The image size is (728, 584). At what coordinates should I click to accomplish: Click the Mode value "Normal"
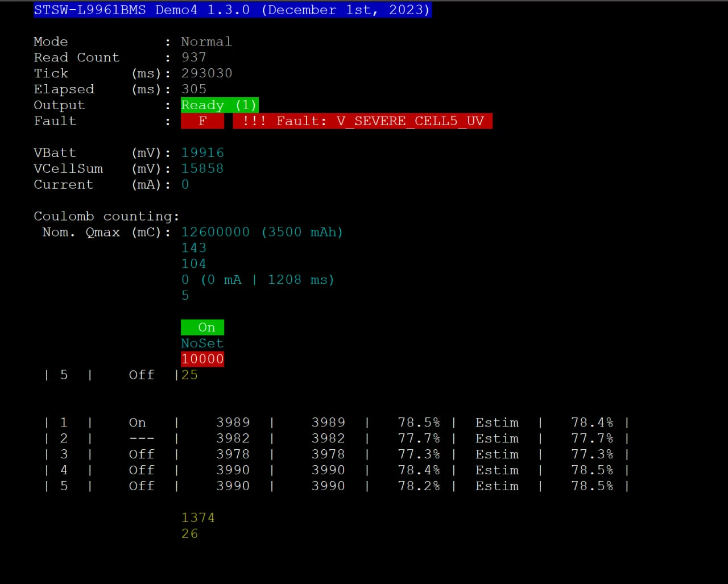click(x=206, y=42)
